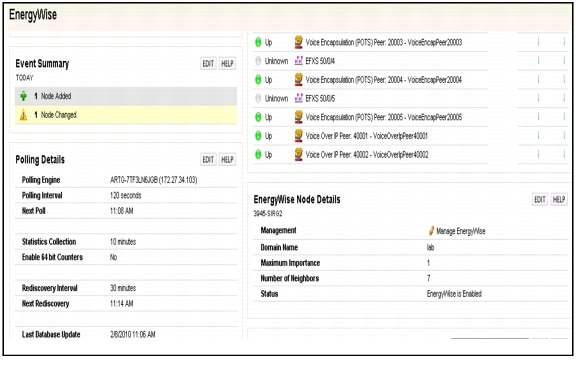The image size is (576, 384).
Task: Click the Voice Over IP Peer 40002 icon
Action: (299, 154)
